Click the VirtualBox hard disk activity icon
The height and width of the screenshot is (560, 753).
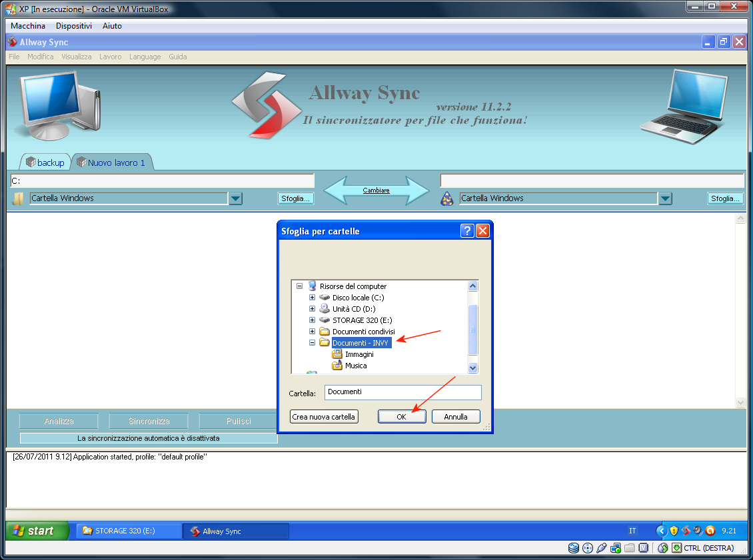(x=573, y=548)
